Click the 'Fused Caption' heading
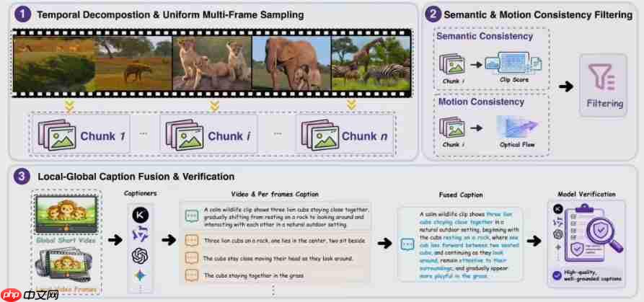 (461, 195)
